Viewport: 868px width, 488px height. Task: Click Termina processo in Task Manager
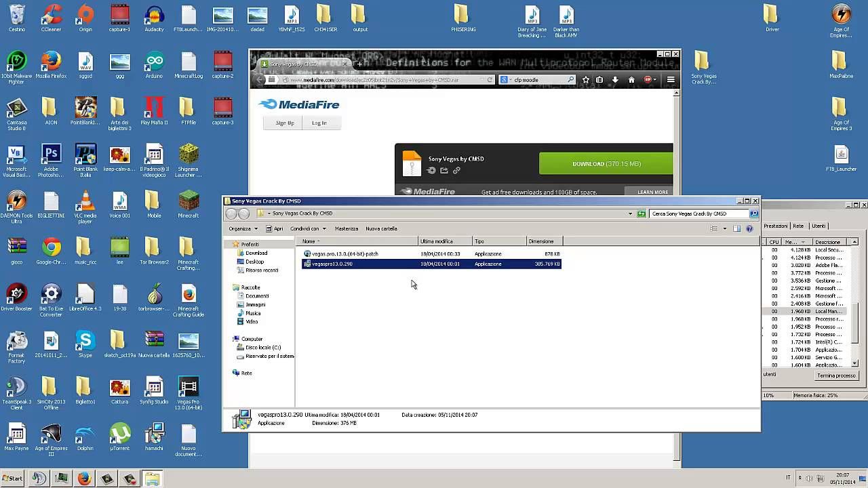836,375
